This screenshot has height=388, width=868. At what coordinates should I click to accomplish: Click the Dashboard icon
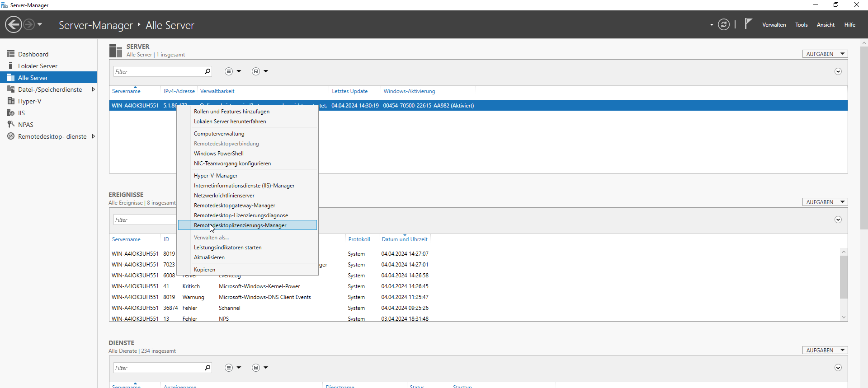point(11,54)
